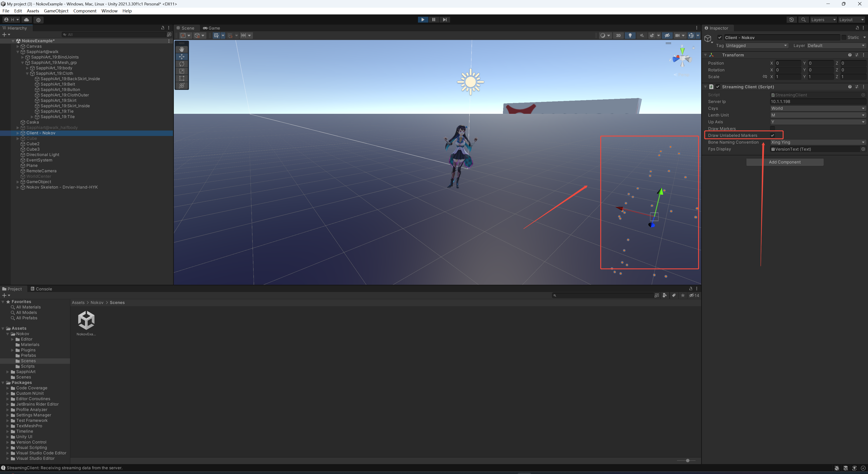The image size is (868, 474).
Task: Open the Bone Naming Convention dropdown
Action: tap(818, 142)
